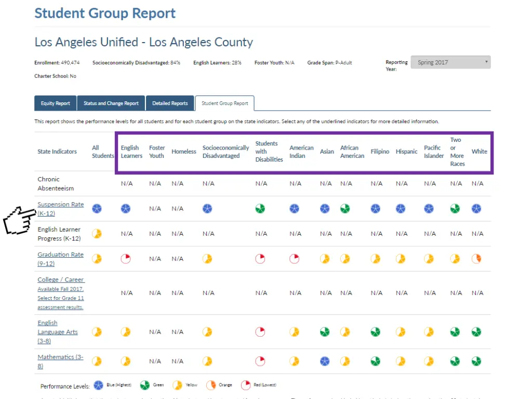Screen dimensions: 532x399
Task: Click the Orange legend swatch
Action: click(211, 385)
